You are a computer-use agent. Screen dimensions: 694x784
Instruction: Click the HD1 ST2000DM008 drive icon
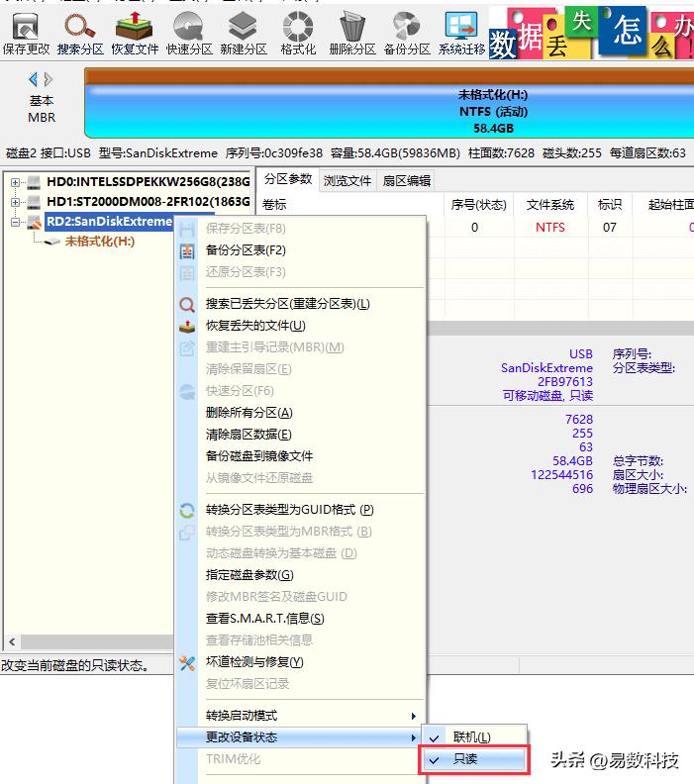click(34, 202)
